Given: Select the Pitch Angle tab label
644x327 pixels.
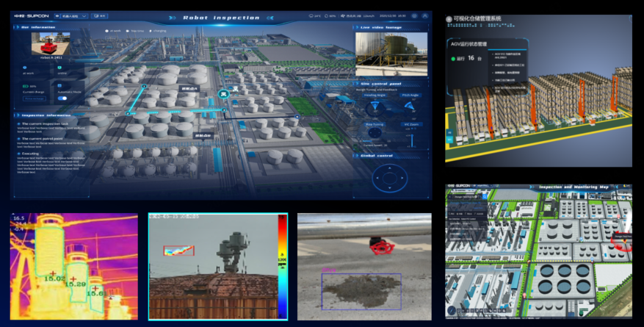Looking at the screenshot, I should tap(409, 95).
